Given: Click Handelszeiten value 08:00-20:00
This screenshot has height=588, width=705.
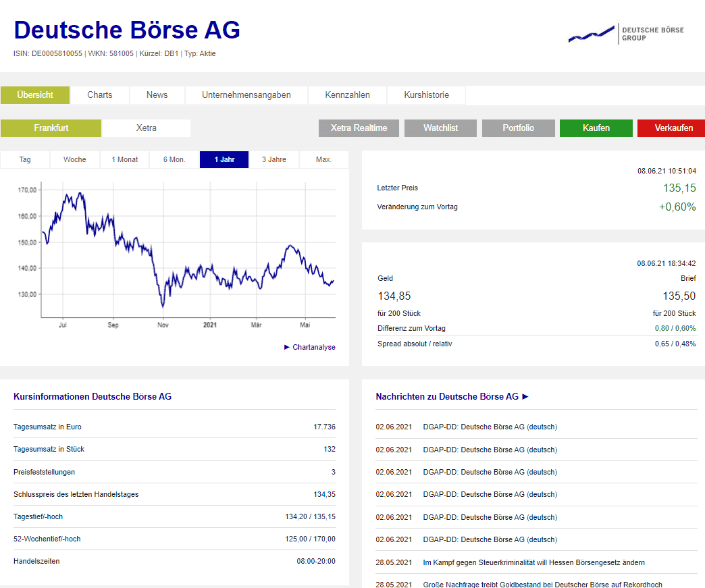Looking at the screenshot, I should pos(316,561).
